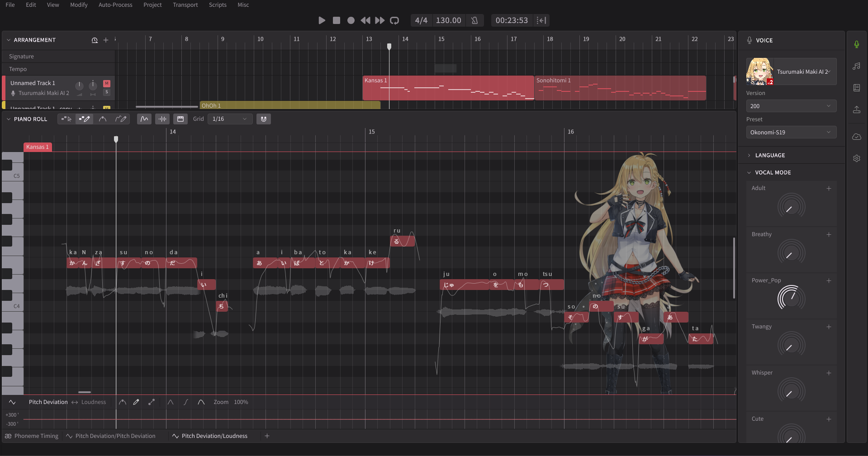The height and width of the screenshot is (456, 868).
Task: Open the Auto-Process menu
Action: [x=115, y=5]
